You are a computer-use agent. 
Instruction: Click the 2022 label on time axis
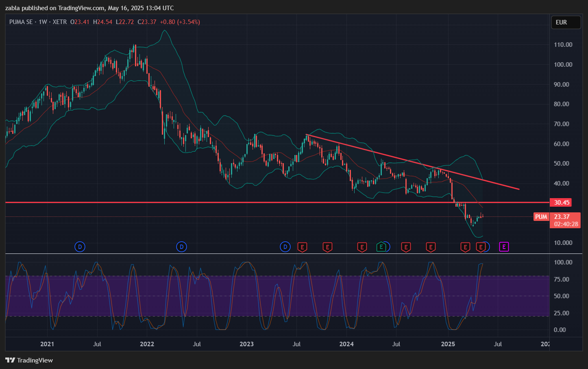coord(147,344)
